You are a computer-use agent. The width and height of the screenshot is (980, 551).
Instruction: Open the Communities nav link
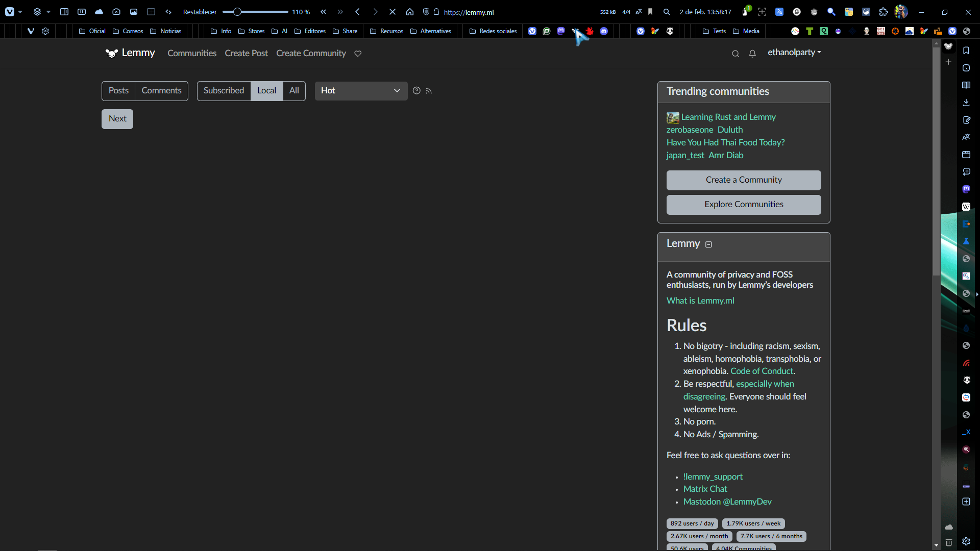(192, 53)
